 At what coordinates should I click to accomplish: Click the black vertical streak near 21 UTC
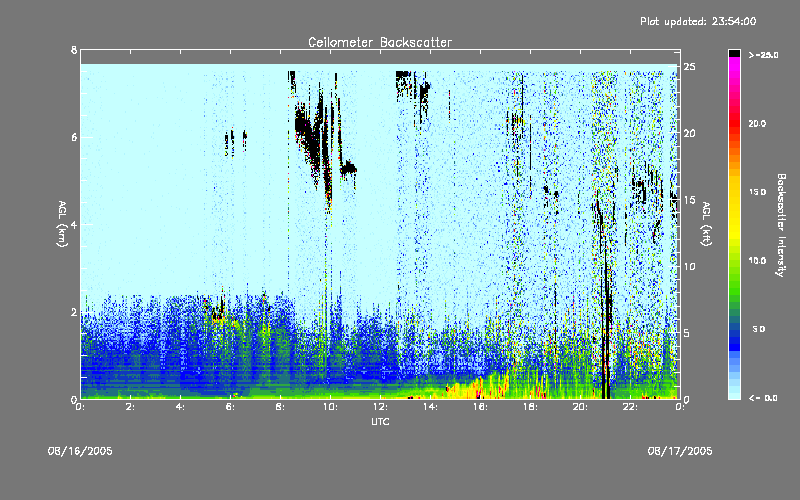click(x=605, y=316)
